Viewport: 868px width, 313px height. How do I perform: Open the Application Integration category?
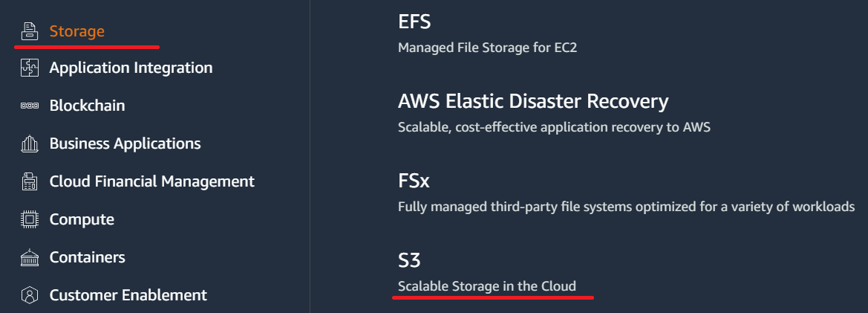click(131, 68)
